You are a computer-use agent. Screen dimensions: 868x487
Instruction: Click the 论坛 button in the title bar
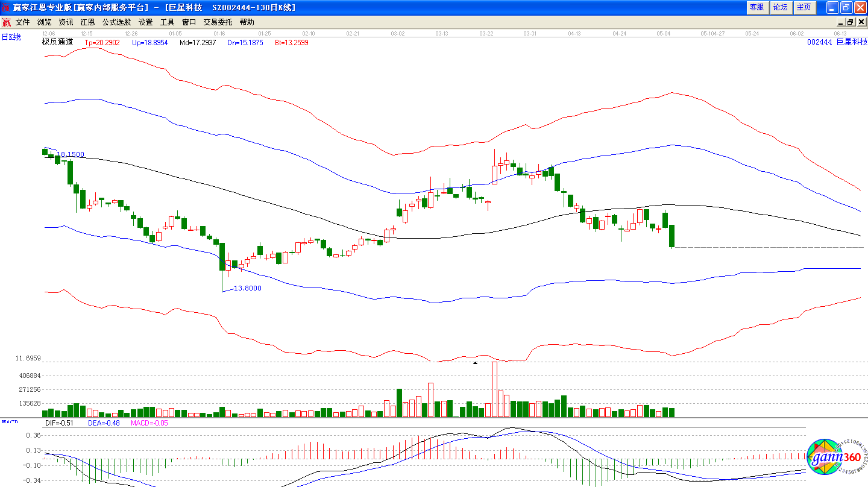781,7
